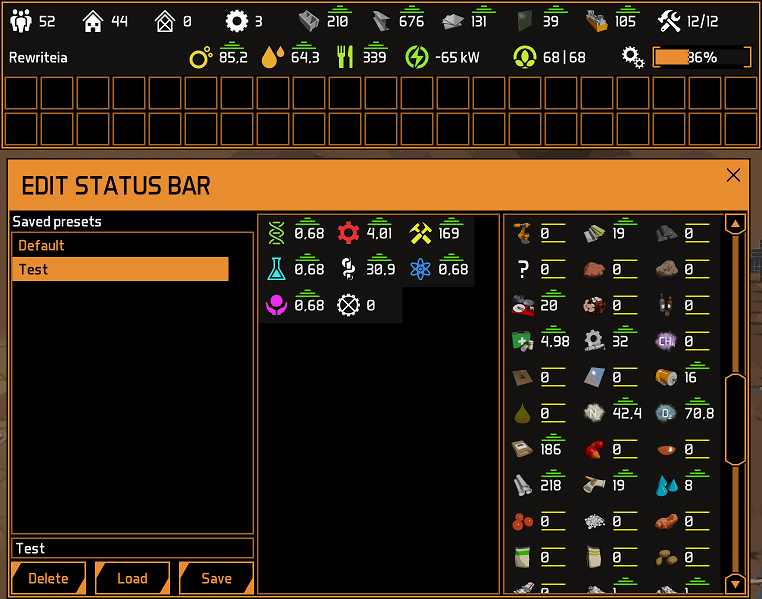
Task: Click the metal beam icon showing 676
Action: [381, 21]
